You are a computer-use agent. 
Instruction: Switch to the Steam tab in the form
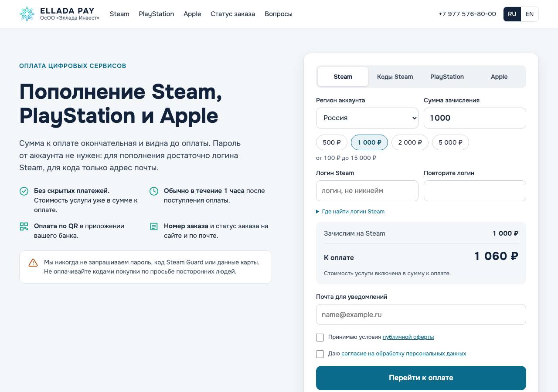tap(343, 77)
